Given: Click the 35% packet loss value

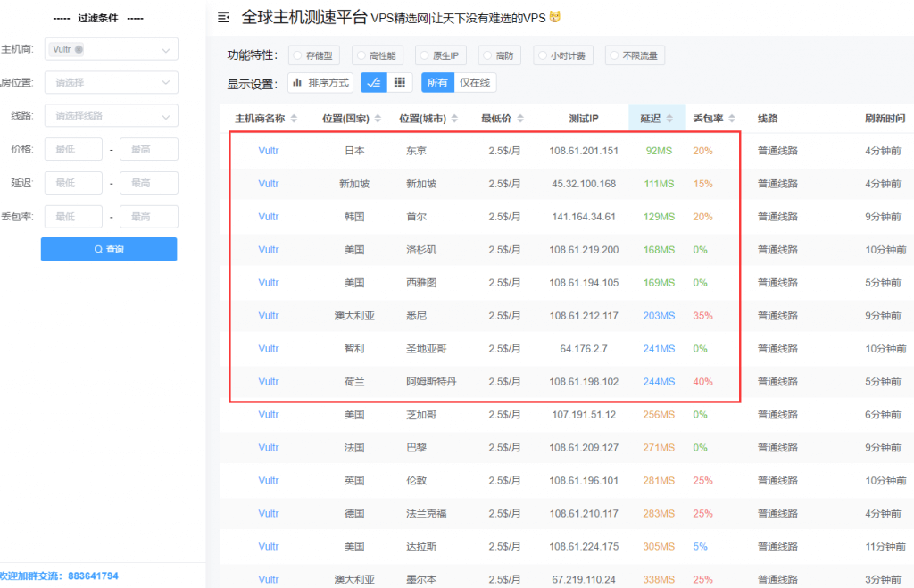Looking at the screenshot, I should 702,315.
